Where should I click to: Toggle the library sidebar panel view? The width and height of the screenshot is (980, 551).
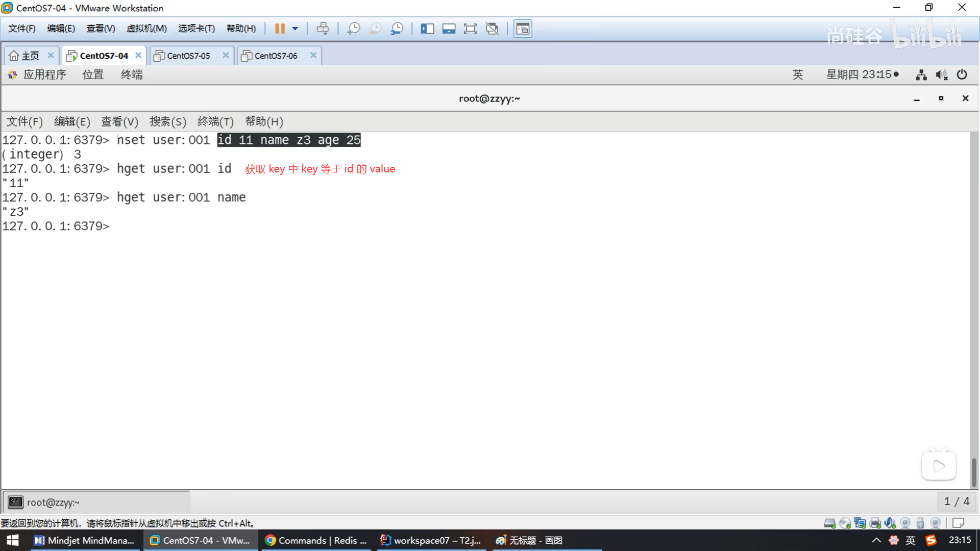(427, 29)
